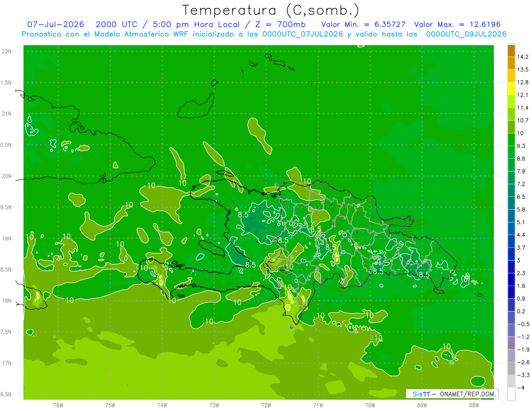Click the longitude axis label "71W"
The image size is (532, 411).
318,405
